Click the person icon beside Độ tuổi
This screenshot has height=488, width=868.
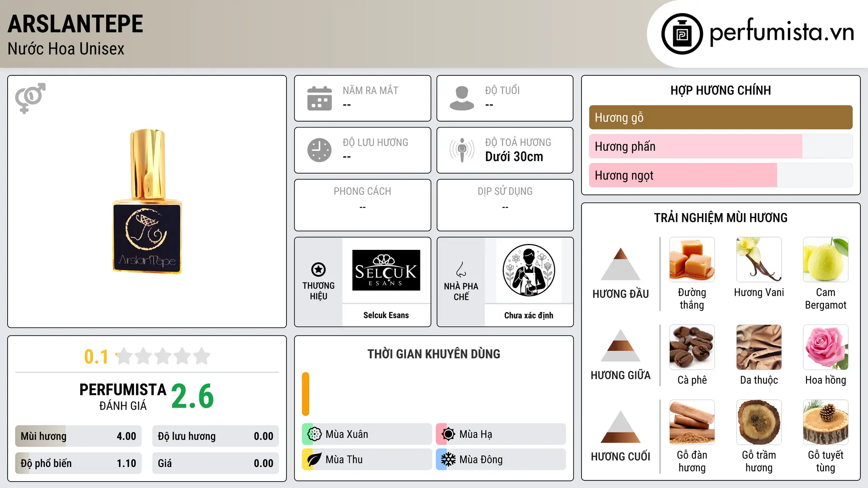(462, 98)
